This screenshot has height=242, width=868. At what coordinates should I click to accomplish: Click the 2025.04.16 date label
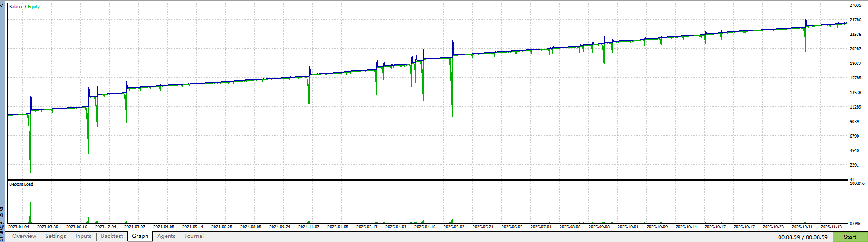[425, 227]
